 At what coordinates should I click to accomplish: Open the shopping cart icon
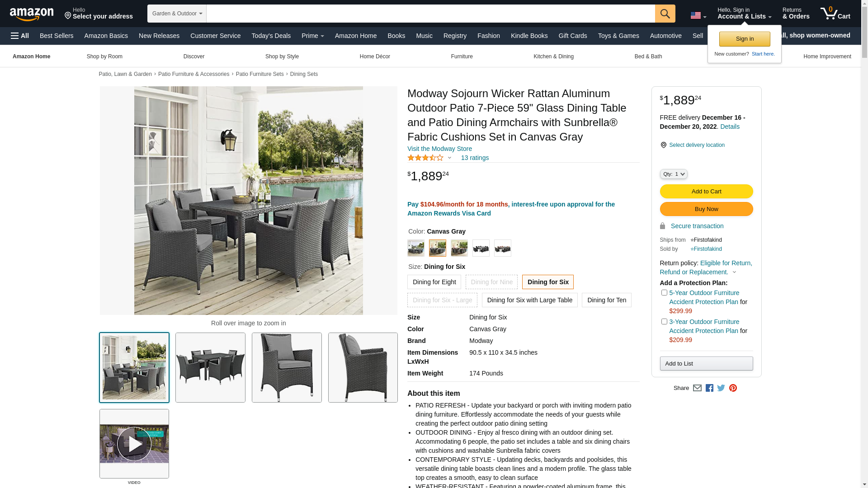835,14
